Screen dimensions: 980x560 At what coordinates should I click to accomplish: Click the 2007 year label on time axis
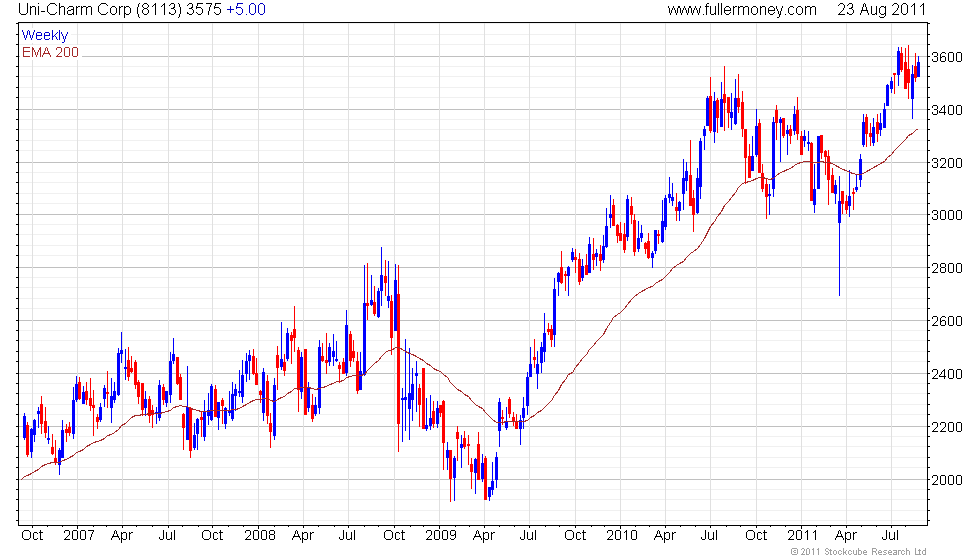(x=78, y=536)
